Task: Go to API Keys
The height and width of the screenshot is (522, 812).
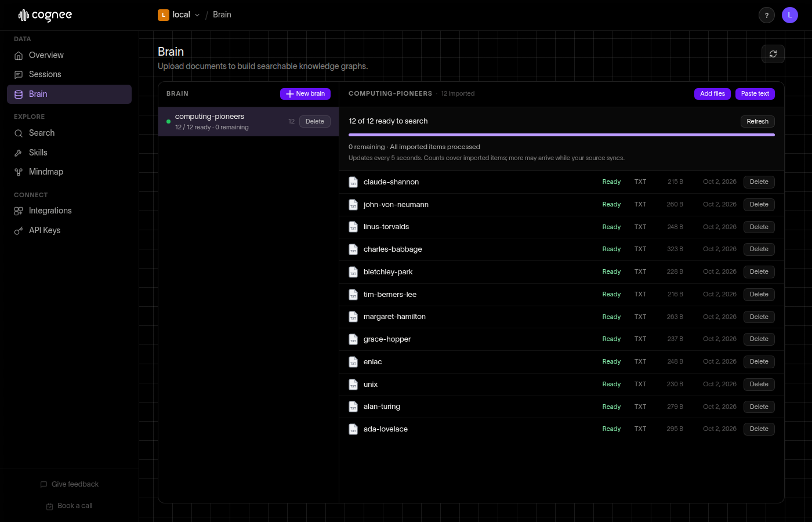Action: click(69, 231)
